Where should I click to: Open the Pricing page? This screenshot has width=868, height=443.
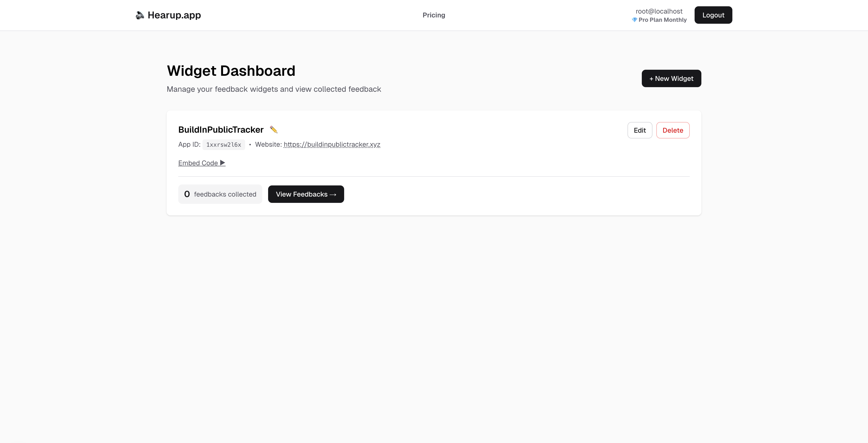click(434, 15)
